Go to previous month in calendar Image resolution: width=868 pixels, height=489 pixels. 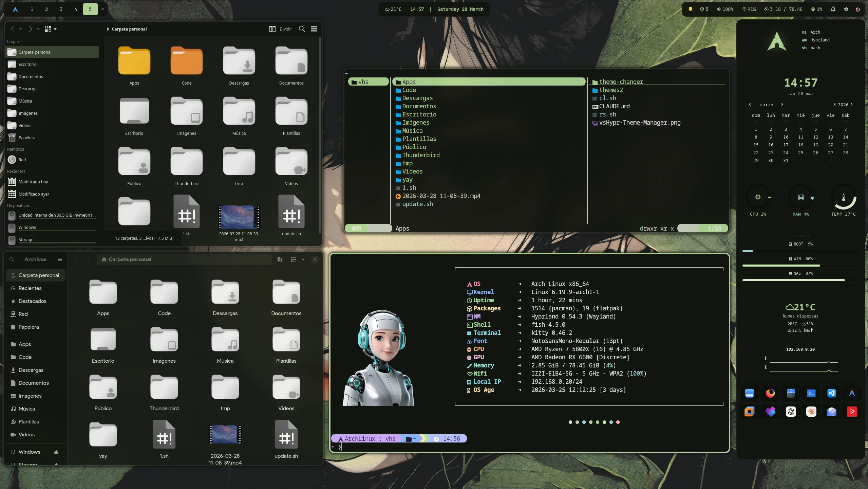750,104
